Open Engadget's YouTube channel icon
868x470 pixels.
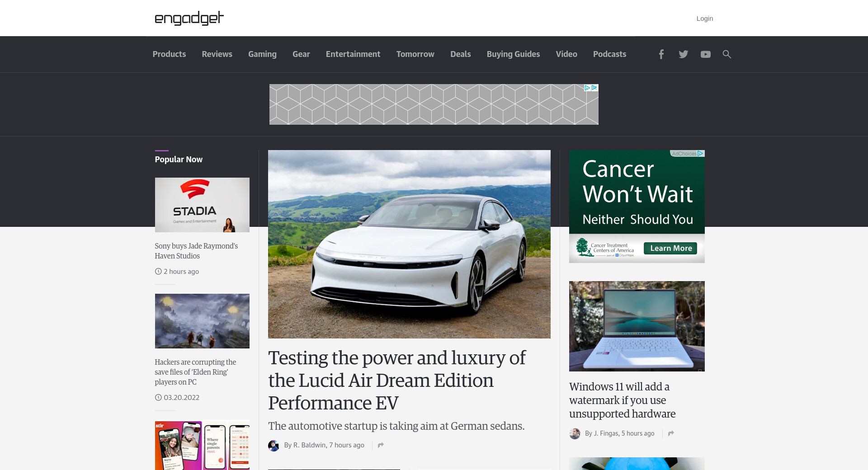(x=705, y=54)
